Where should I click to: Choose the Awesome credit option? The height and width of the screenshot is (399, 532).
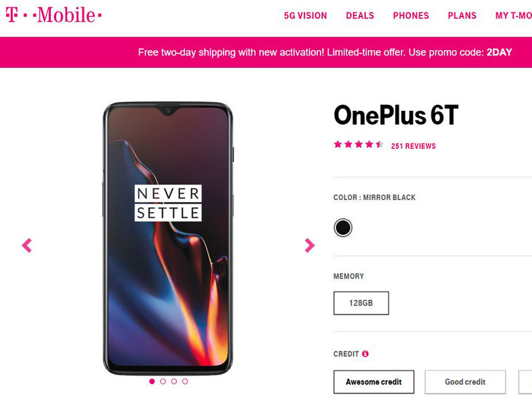(x=374, y=381)
